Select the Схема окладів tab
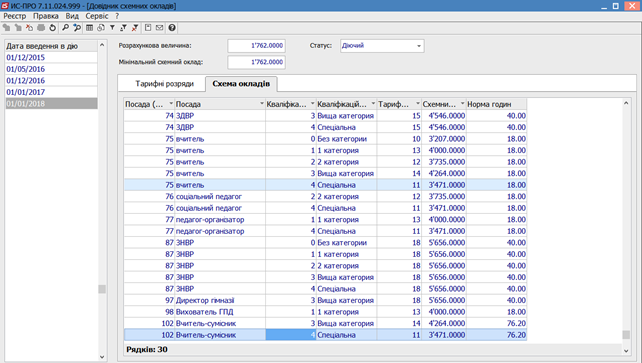 (x=241, y=84)
